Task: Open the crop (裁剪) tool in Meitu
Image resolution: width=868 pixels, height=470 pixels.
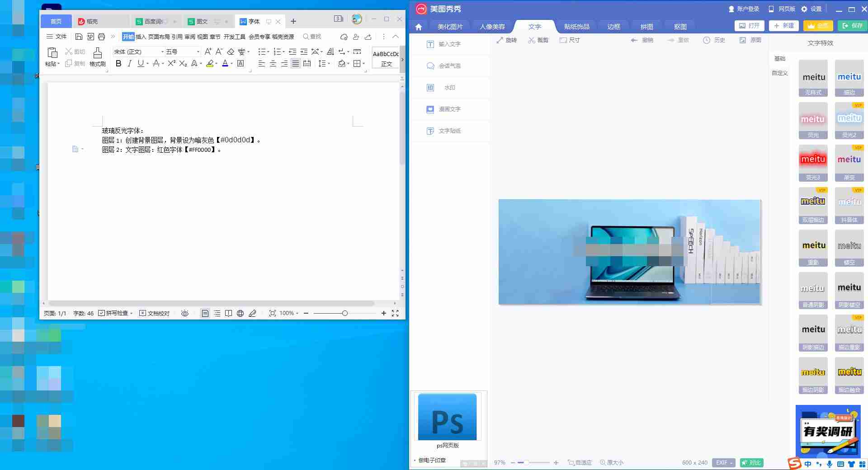Action: 538,40
